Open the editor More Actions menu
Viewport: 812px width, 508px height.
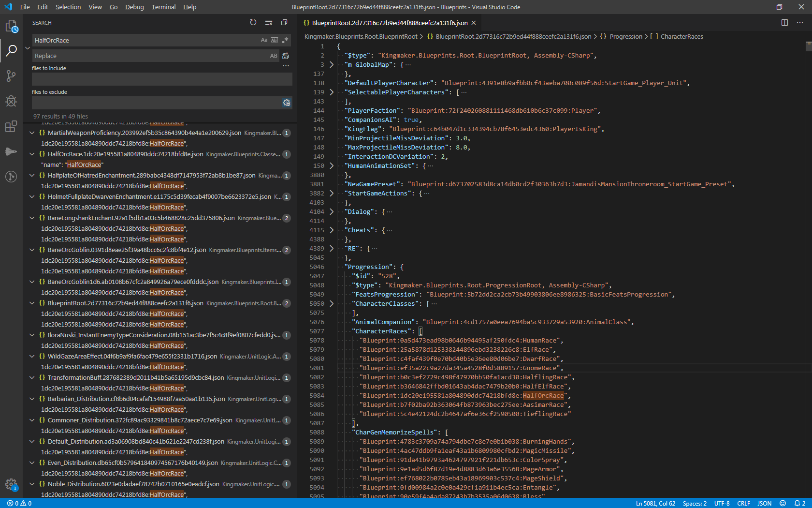[x=800, y=23]
